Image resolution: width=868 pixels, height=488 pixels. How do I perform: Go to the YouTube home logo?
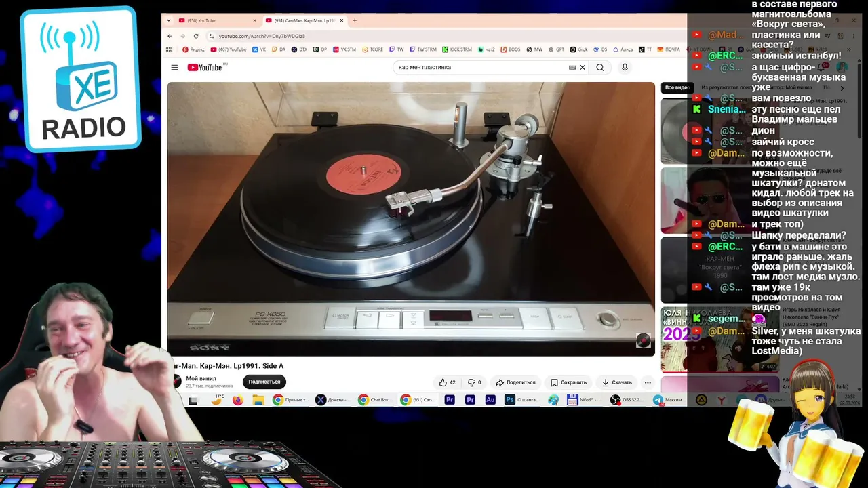click(x=206, y=67)
